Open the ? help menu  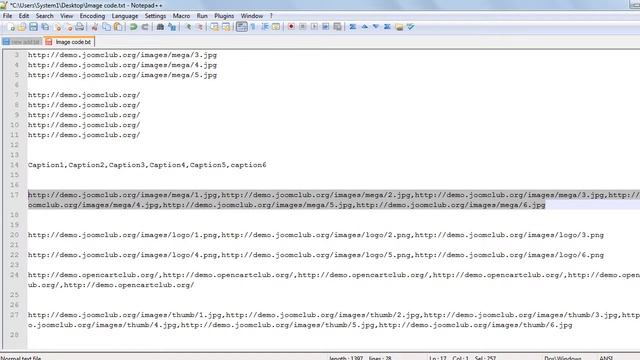(x=271, y=16)
